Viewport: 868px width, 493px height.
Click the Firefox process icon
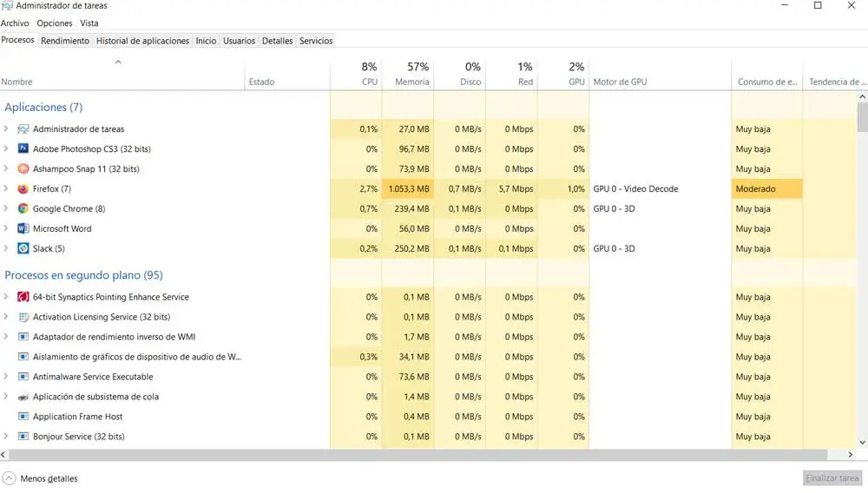23,189
